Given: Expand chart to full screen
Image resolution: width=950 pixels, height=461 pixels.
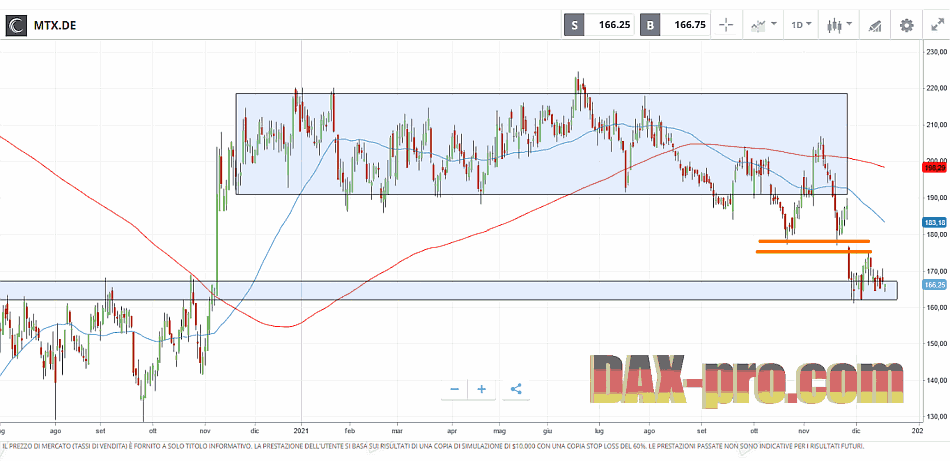Looking at the screenshot, I should [x=936, y=25].
